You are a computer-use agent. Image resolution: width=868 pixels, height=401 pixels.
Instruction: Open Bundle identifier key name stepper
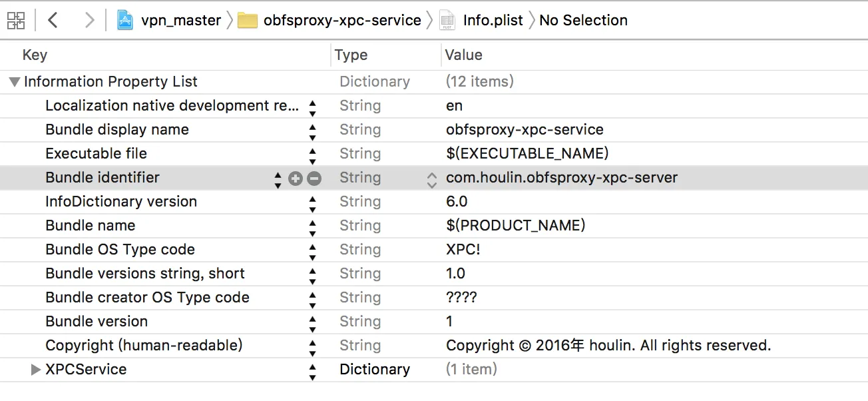coord(278,179)
